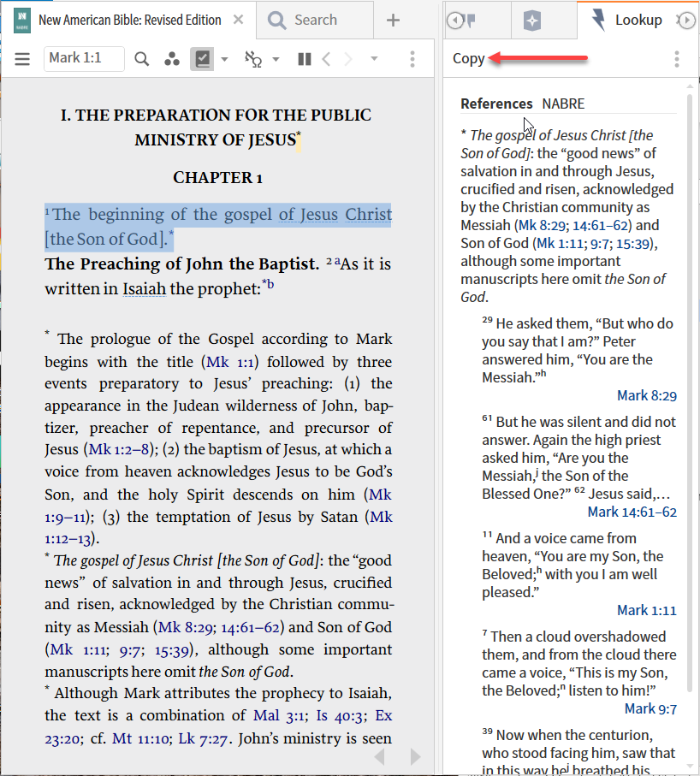Close the New American Bible tab

238,20
